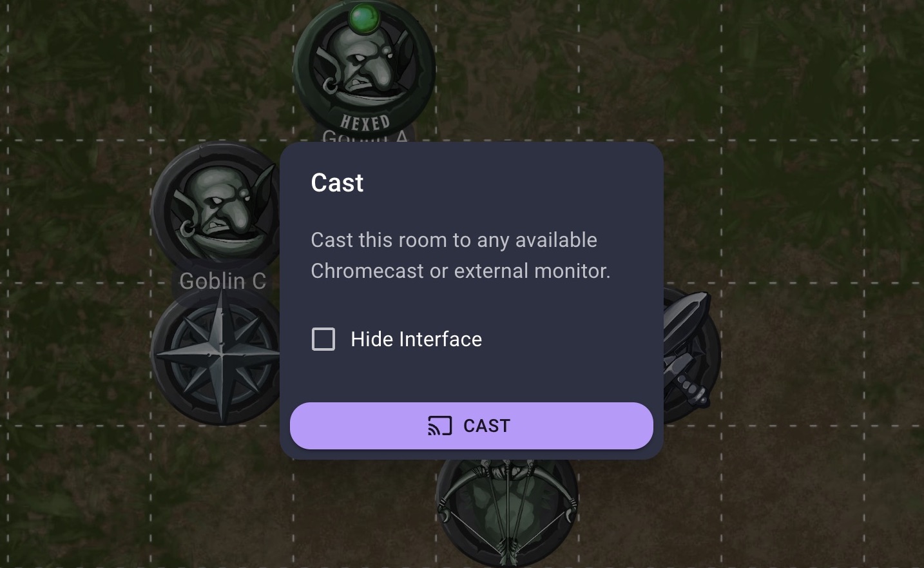Enable the Hide Interface checkbox

pyautogui.click(x=323, y=339)
